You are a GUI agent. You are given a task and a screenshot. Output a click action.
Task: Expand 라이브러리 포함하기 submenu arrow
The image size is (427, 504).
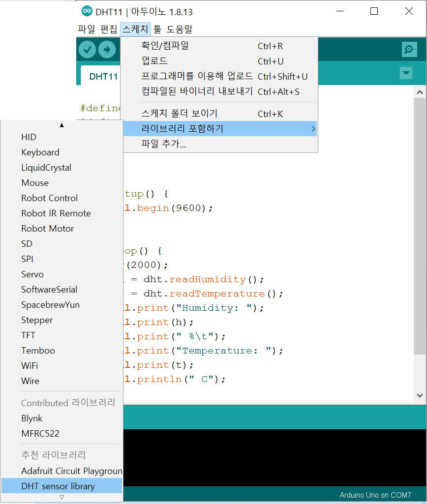coord(313,129)
